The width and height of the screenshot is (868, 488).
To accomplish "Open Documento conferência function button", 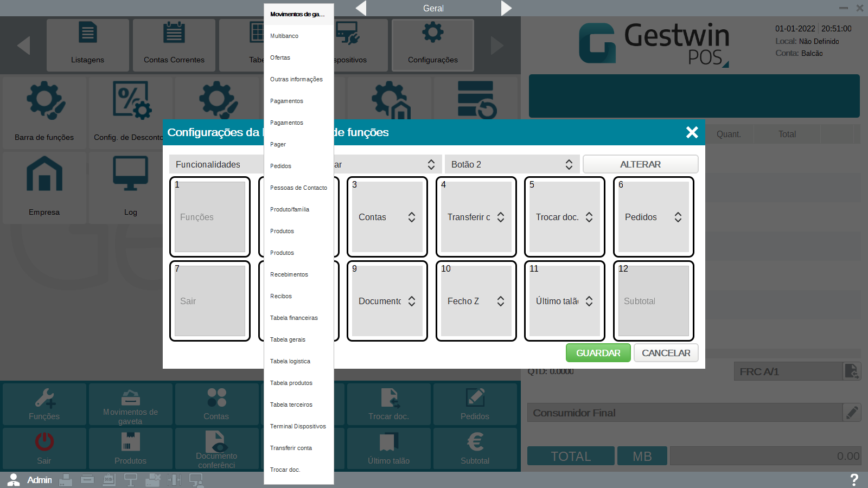I will pyautogui.click(x=216, y=448).
